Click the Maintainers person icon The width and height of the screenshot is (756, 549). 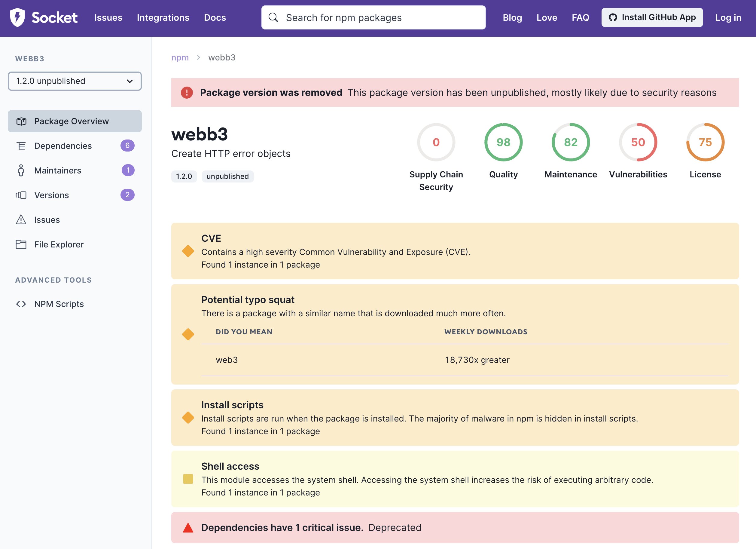coord(21,170)
